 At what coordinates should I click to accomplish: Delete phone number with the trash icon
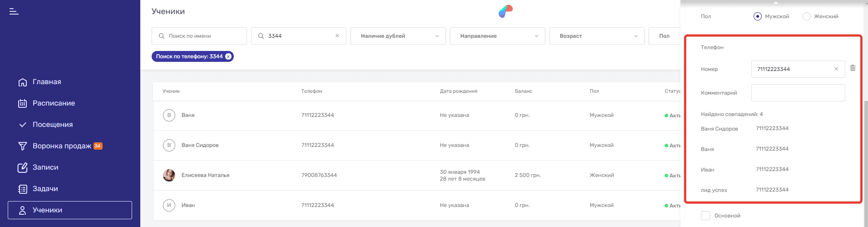tap(853, 68)
